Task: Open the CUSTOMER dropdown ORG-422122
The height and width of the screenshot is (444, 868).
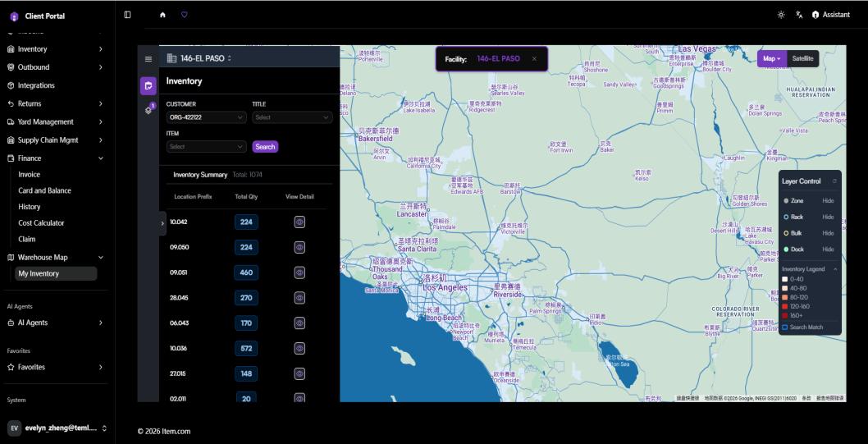Action: 207,117
